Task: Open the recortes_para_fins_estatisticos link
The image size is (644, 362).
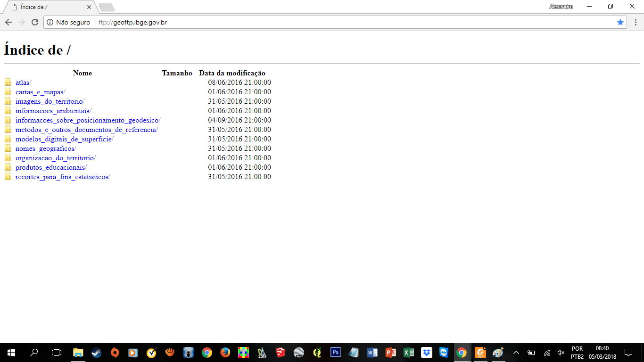Action: (x=62, y=177)
